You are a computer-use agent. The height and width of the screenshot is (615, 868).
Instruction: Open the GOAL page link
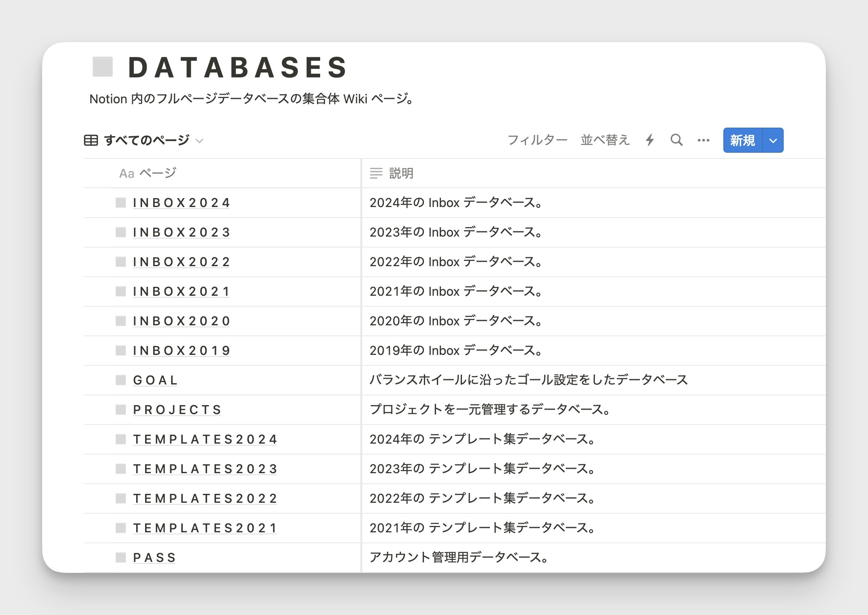pyautogui.click(x=155, y=380)
